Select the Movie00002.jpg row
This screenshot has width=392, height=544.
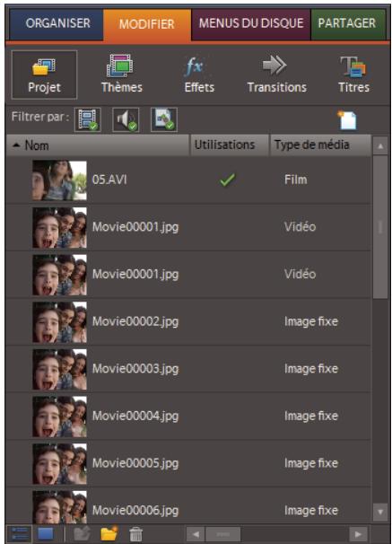(x=188, y=321)
